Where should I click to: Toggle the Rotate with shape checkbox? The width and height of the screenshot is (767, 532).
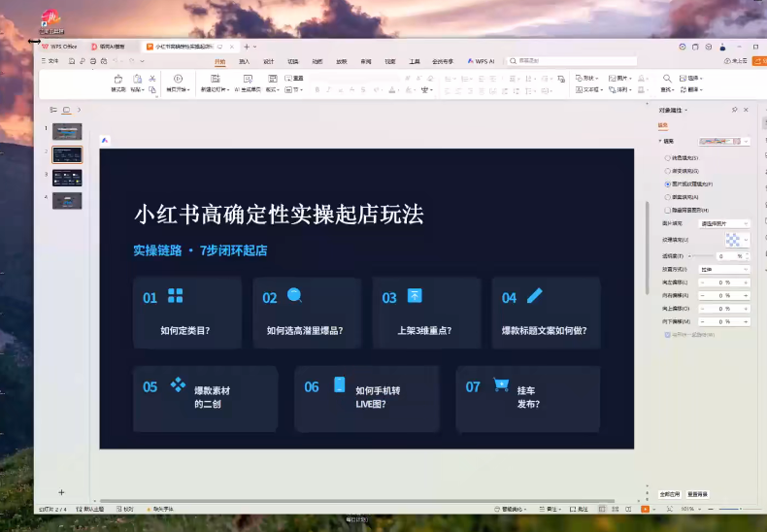point(668,335)
